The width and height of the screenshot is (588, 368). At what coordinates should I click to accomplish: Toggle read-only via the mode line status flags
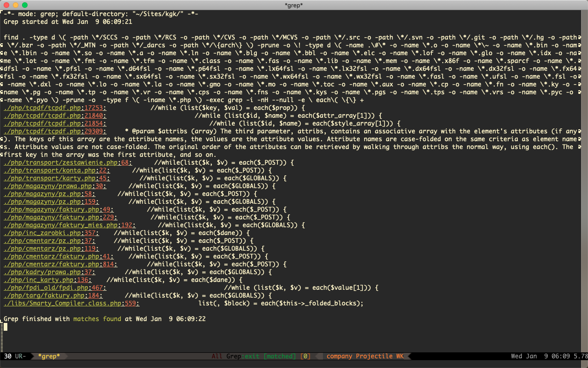(x=20, y=356)
